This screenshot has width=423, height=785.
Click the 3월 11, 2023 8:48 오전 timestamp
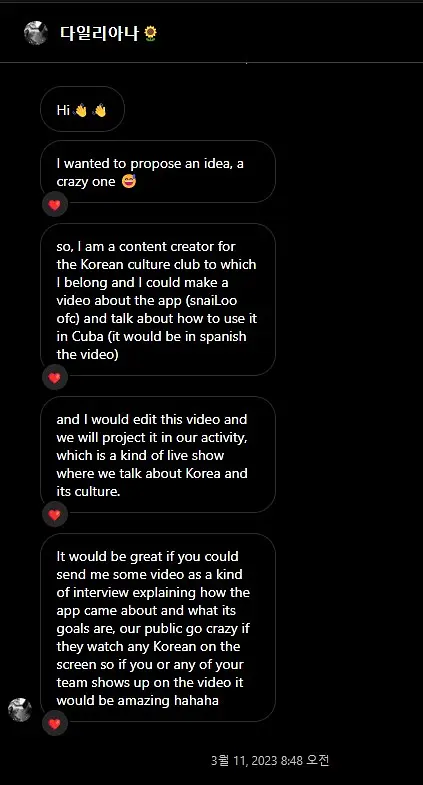[270, 760]
